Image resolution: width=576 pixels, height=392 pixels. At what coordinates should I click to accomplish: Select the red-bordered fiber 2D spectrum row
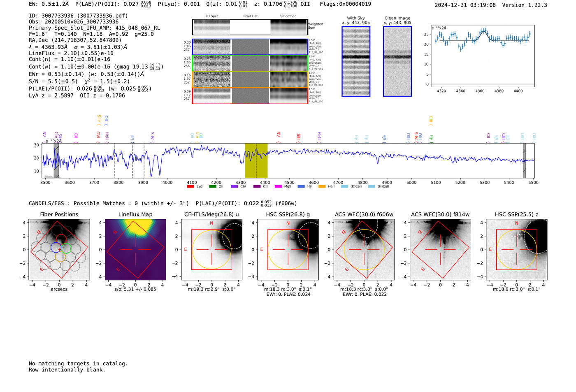(250, 95)
